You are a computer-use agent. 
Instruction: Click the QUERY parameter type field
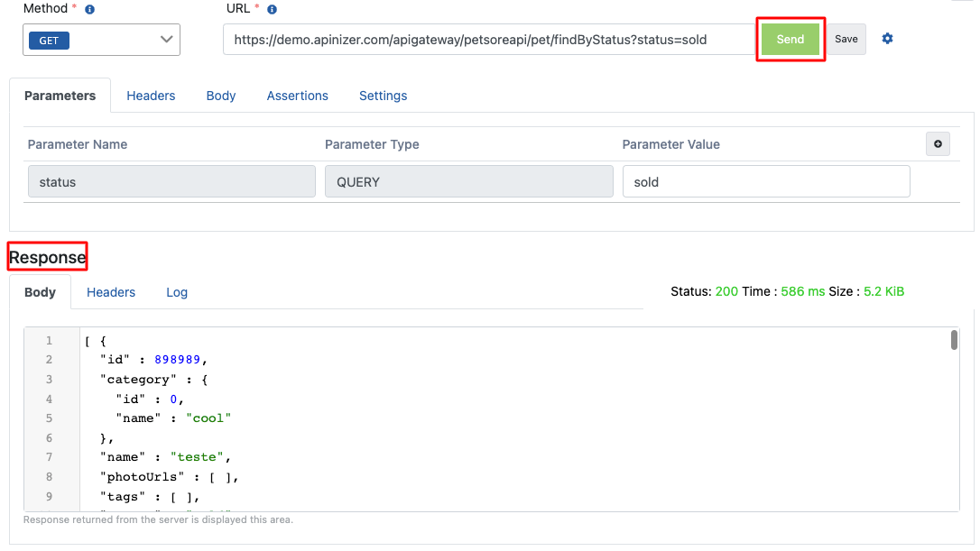point(468,182)
